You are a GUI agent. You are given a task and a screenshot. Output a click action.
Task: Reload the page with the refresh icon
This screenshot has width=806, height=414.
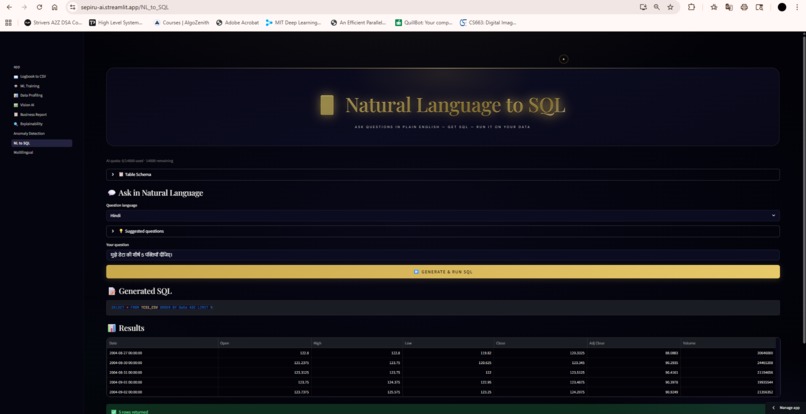tap(40, 7)
